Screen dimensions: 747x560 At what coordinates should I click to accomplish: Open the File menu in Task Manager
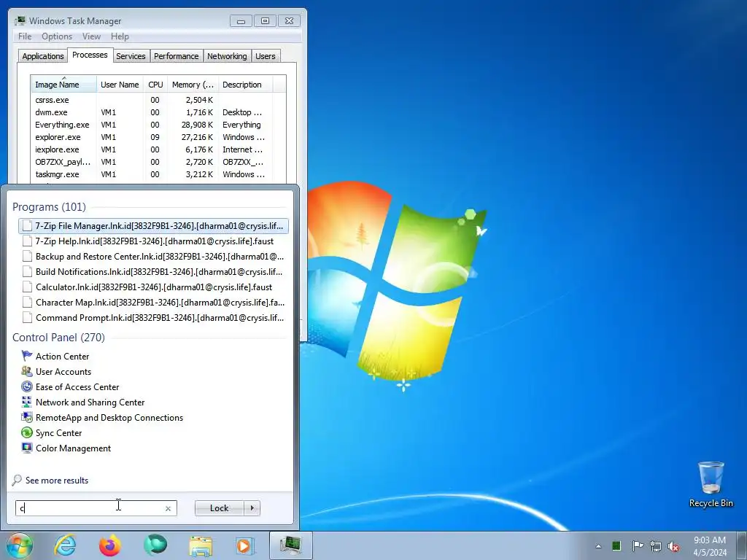[x=25, y=36]
